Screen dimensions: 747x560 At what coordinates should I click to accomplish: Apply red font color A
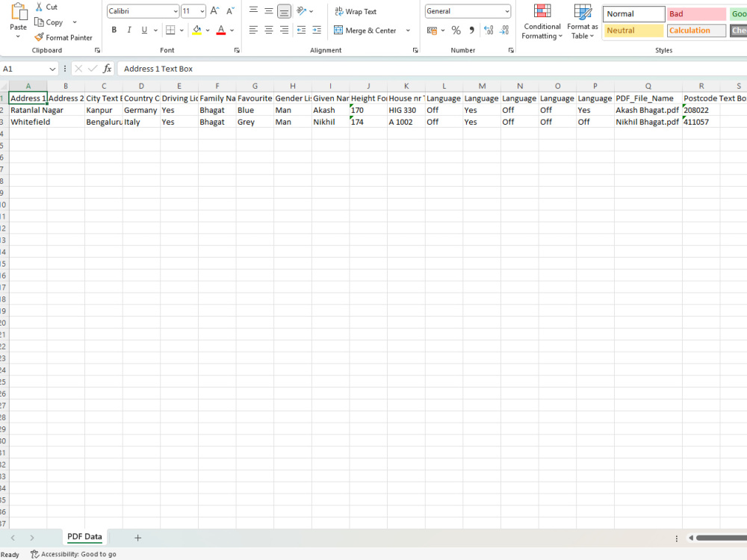221,30
